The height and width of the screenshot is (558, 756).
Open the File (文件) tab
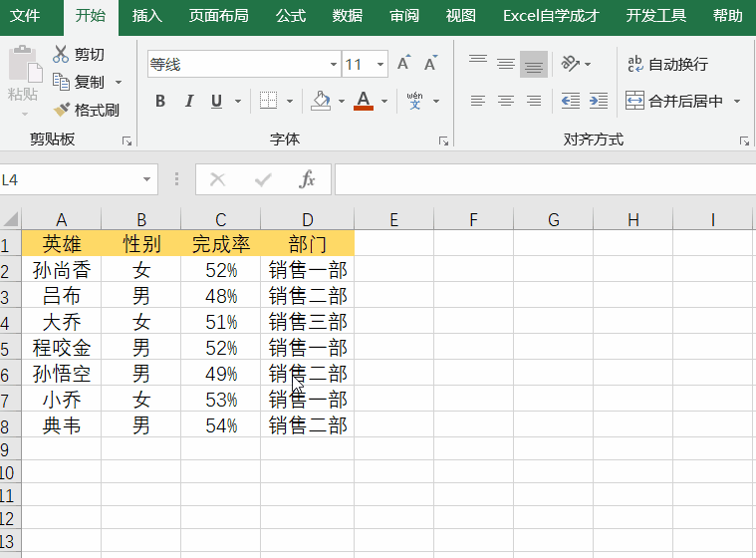25,16
